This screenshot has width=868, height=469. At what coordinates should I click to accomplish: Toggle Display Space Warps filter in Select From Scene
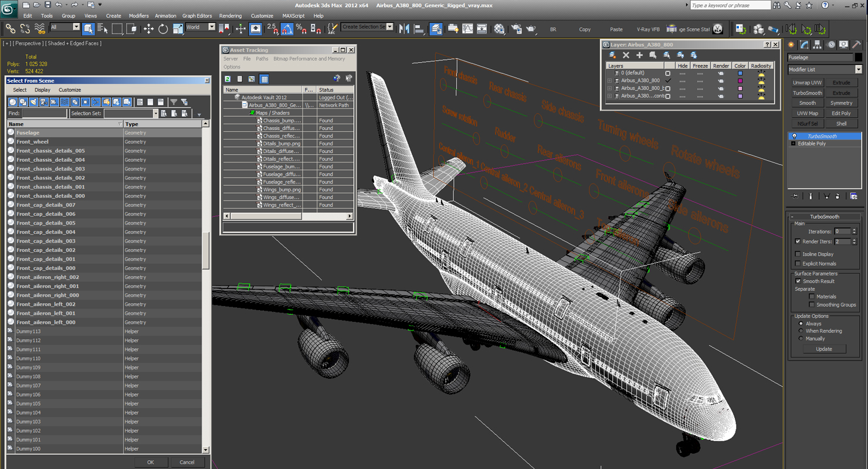pyautogui.click(x=65, y=102)
